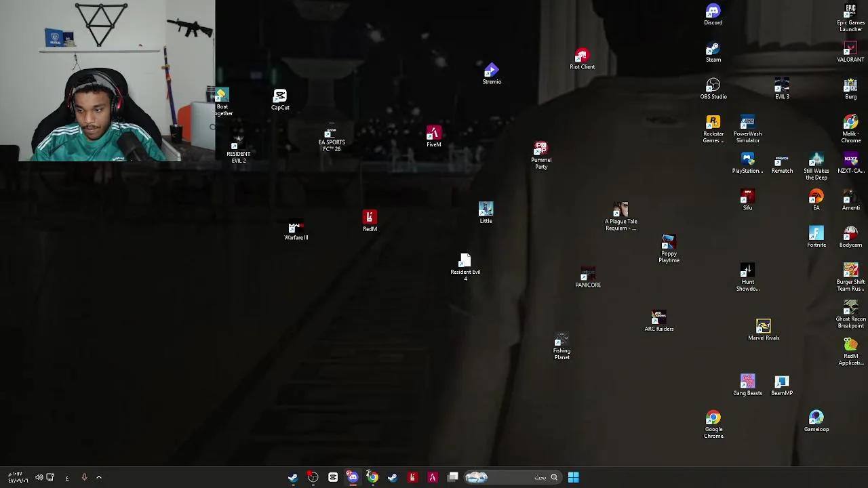Open the Pummel Party shortcut
The image size is (868, 488).
[541, 155]
